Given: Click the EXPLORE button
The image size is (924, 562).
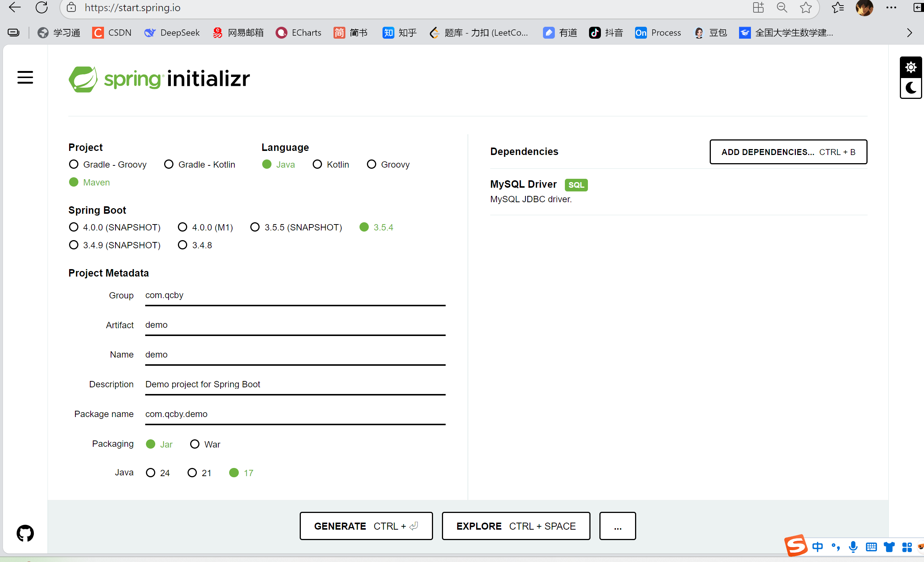Looking at the screenshot, I should (x=516, y=526).
